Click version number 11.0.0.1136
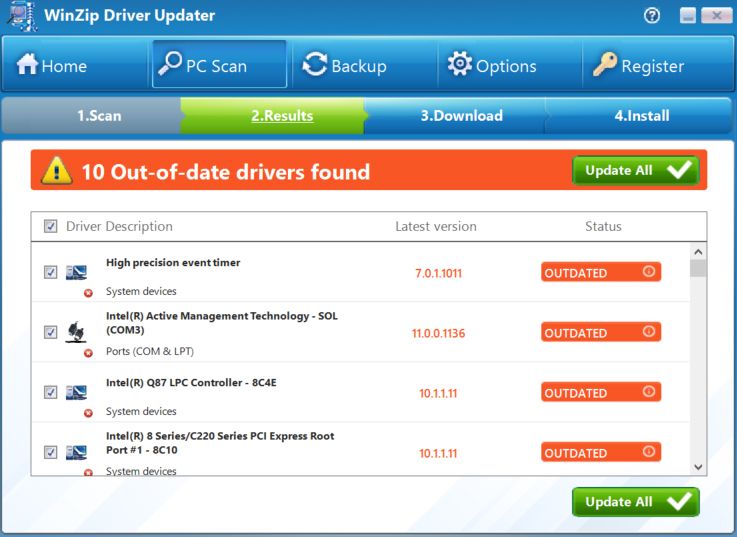 point(439,333)
